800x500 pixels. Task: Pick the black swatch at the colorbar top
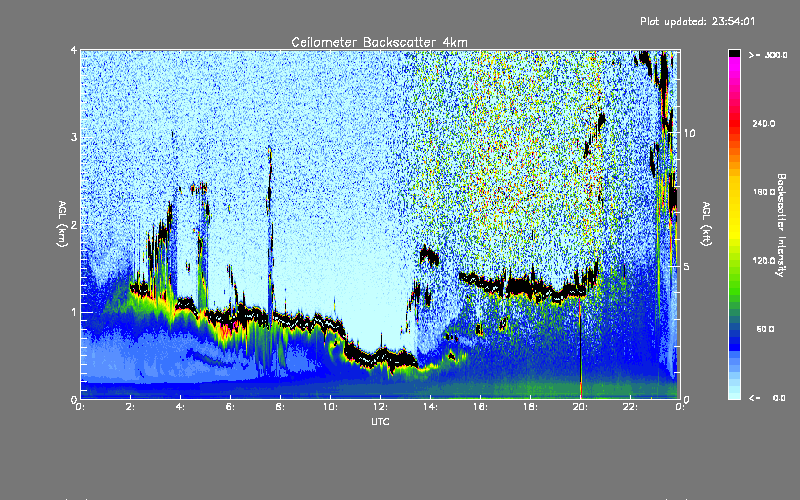pyautogui.click(x=734, y=53)
